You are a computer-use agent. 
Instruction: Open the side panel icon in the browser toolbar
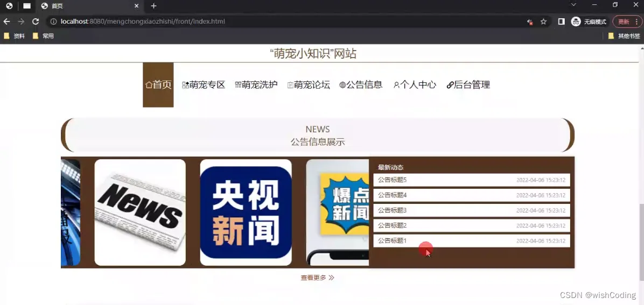click(x=562, y=22)
